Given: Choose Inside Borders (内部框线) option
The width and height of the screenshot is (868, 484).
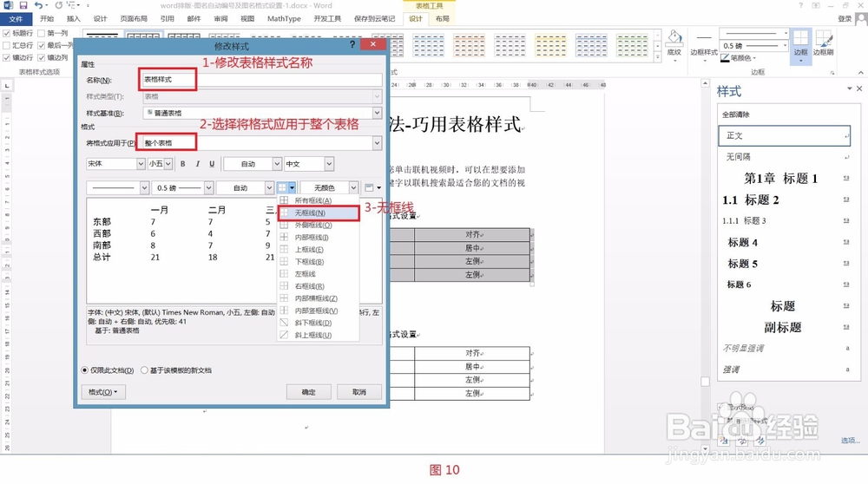Looking at the screenshot, I should point(319,238).
